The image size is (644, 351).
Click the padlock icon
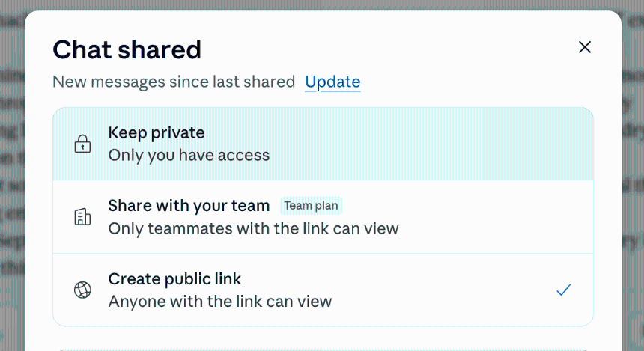(x=82, y=144)
